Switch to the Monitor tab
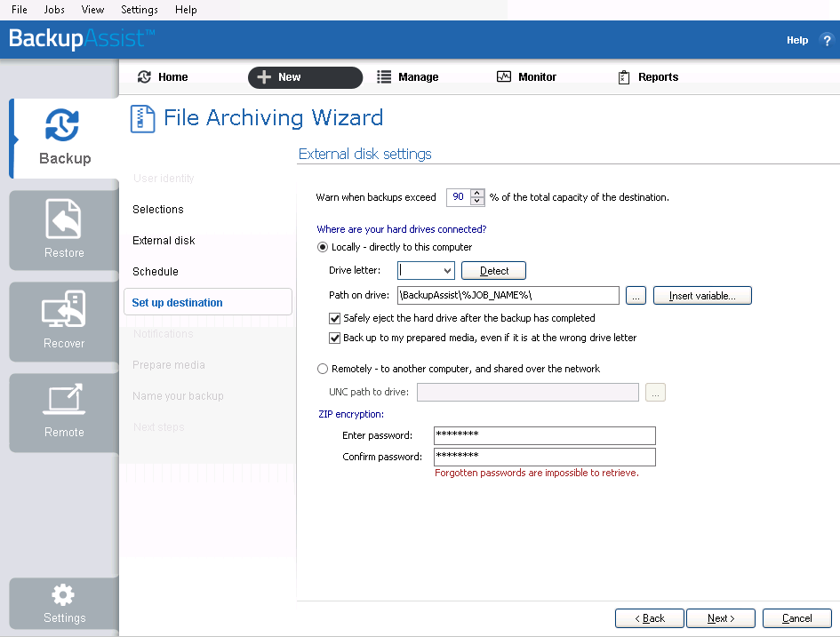This screenshot has height=637, width=840. click(526, 77)
